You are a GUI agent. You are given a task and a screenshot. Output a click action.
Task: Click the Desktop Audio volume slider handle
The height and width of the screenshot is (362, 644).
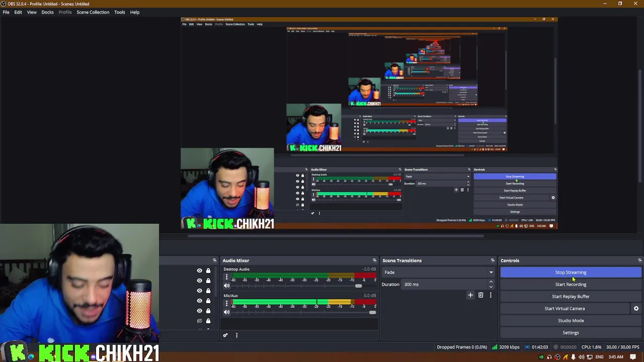tap(358, 286)
